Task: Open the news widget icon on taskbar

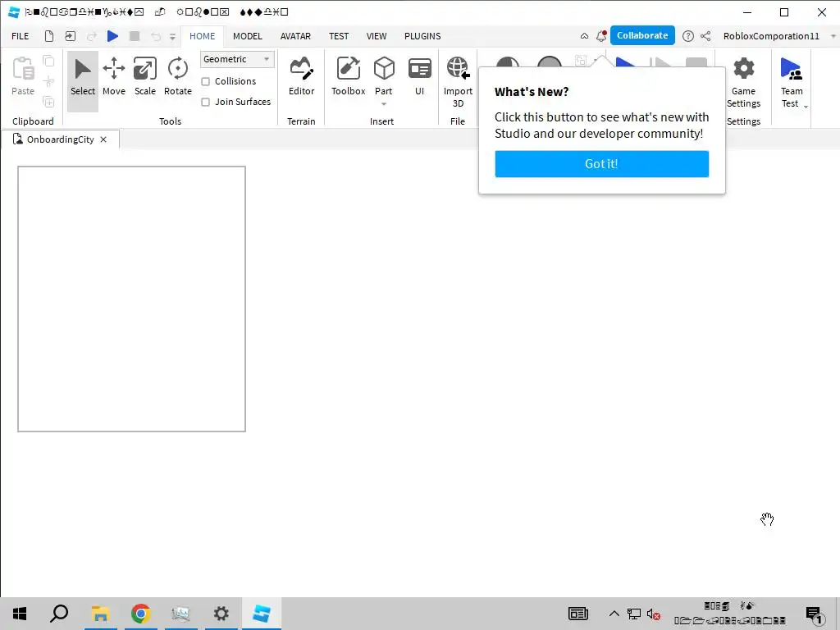Action: 577,614
